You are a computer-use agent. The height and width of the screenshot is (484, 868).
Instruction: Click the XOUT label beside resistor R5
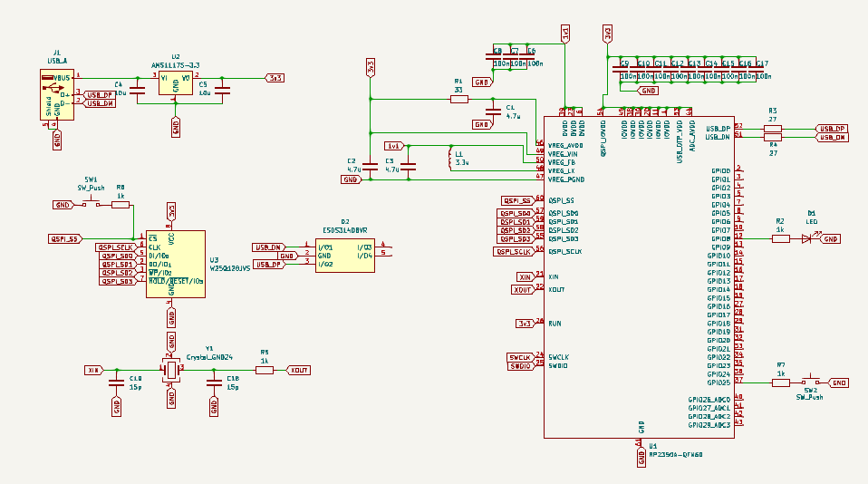[x=299, y=370]
